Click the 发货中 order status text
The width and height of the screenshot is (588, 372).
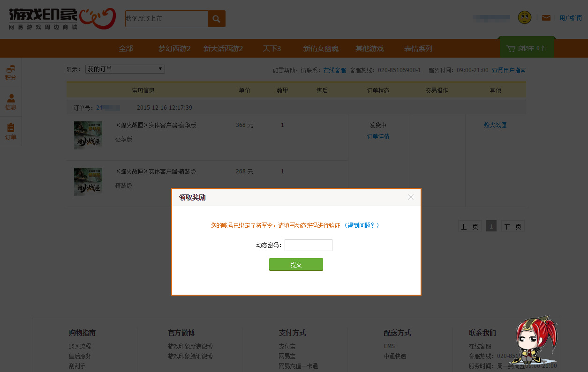378,125
